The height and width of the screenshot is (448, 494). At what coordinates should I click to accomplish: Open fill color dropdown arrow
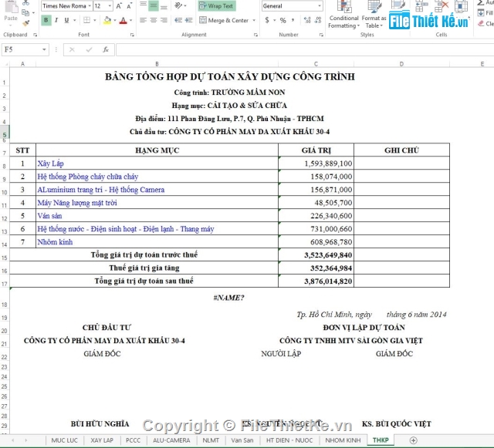pyautogui.click(x=115, y=20)
